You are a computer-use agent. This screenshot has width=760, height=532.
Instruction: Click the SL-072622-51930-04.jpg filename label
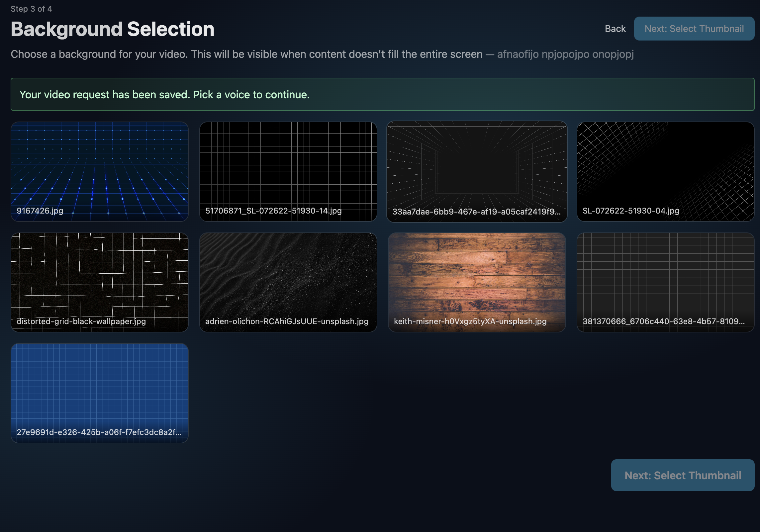[x=630, y=211]
